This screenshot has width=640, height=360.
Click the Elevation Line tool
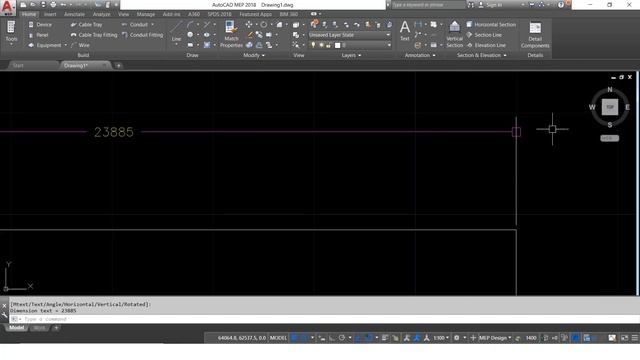pyautogui.click(x=486, y=45)
